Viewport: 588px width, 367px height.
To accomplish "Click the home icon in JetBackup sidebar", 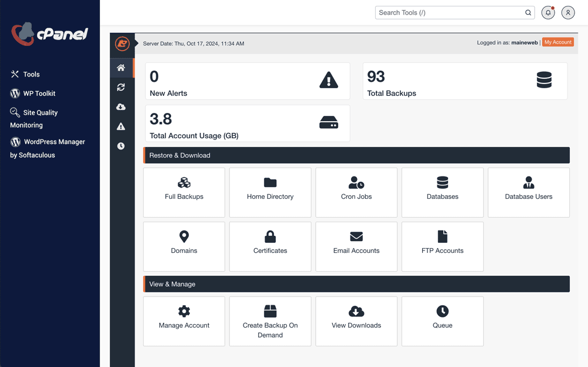I will (x=121, y=68).
